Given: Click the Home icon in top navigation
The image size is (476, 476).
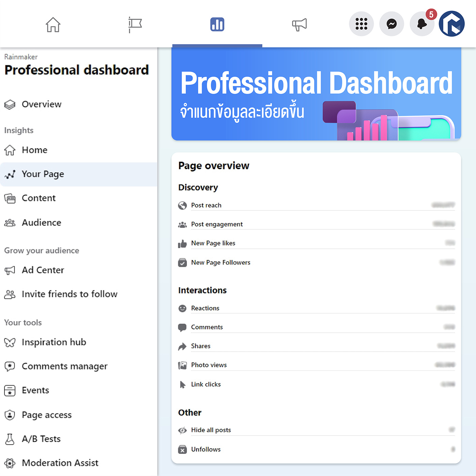Looking at the screenshot, I should pyautogui.click(x=53, y=24).
